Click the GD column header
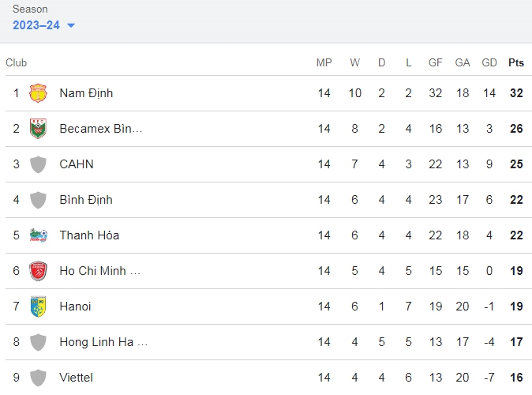The image size is (532, 395). (x=489, y=63)
